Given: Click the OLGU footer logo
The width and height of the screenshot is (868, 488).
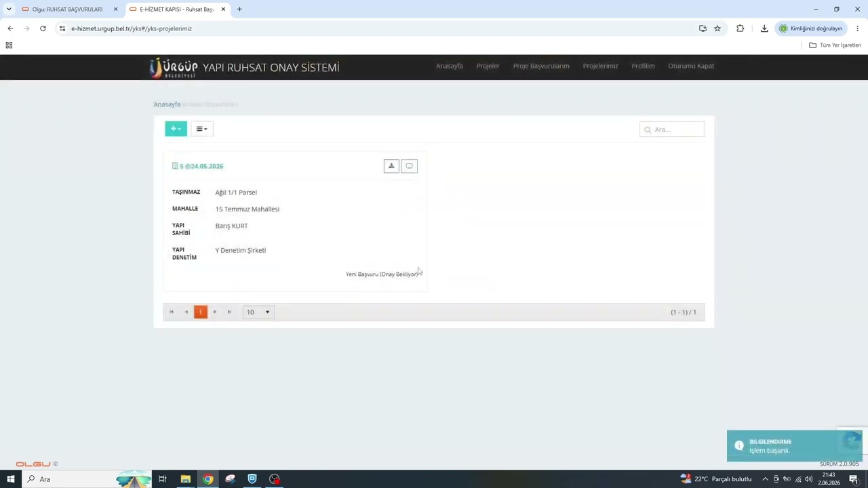Looking at the screenshot, I should 33,464.
